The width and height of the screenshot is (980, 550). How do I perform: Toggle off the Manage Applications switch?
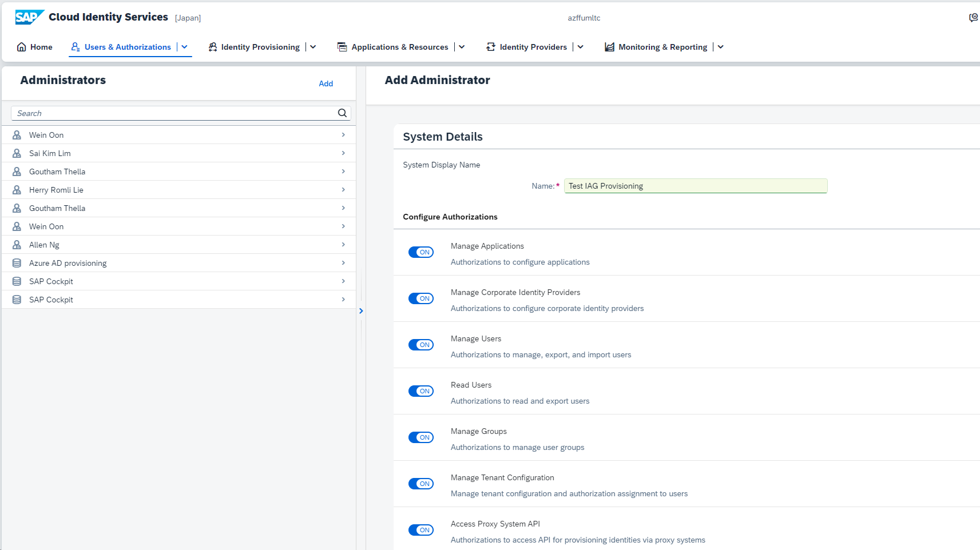point(421,252)
